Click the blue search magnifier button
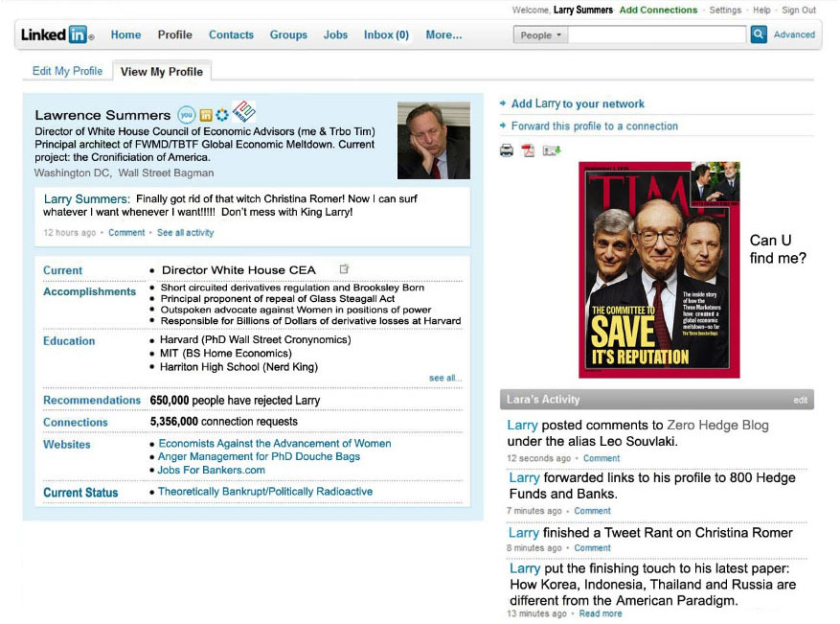The image size is (840, 624). click(758, 35)
